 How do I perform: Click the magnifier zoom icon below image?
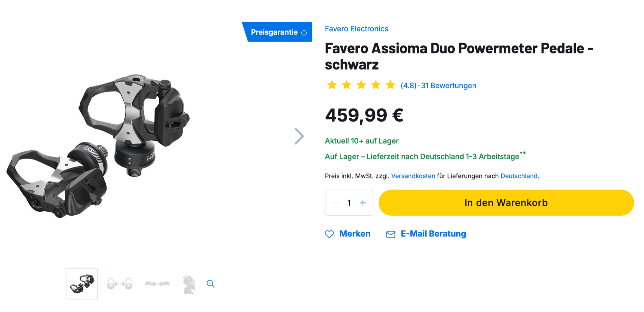click(211, 284)
